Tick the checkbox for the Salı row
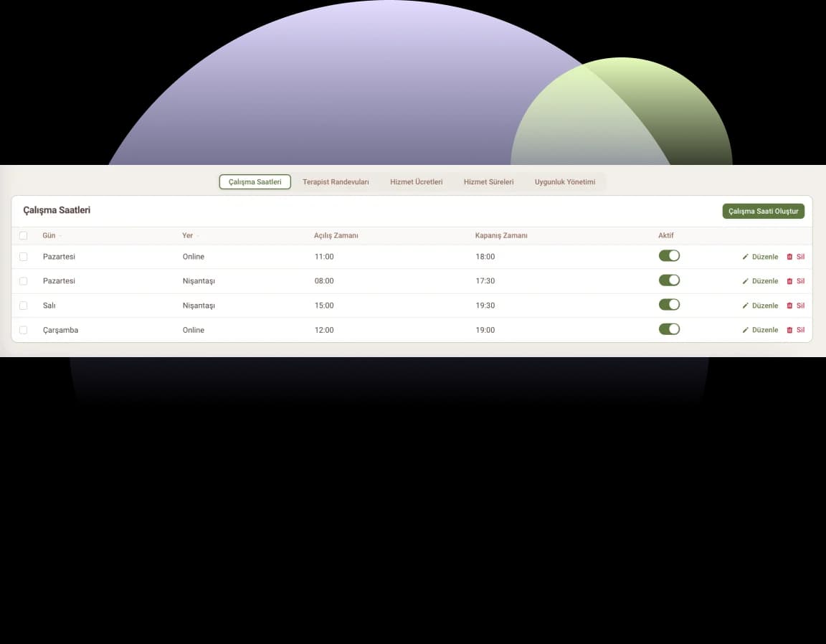This screenshot has height=644, width=826. [24, 306]
